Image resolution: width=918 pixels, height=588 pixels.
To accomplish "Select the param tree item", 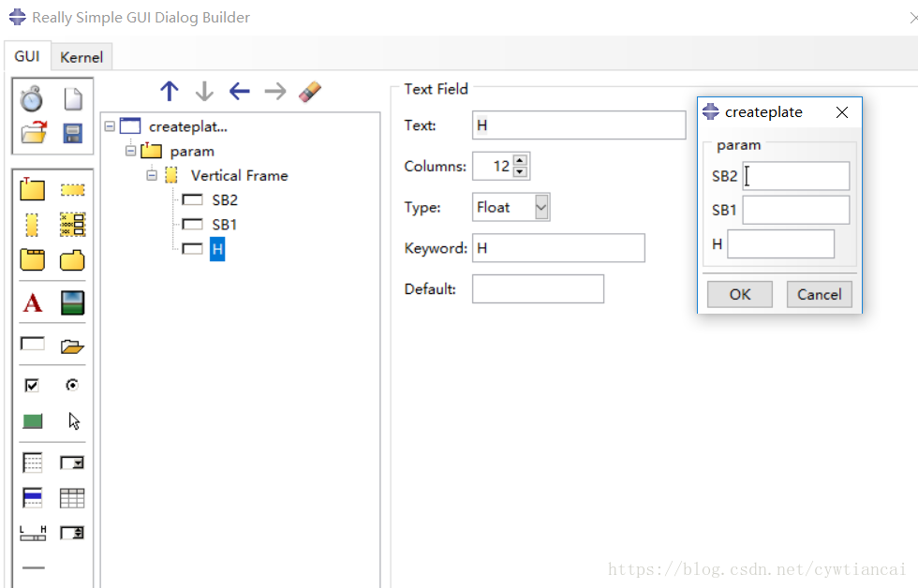I will click(x=192, y=152).
